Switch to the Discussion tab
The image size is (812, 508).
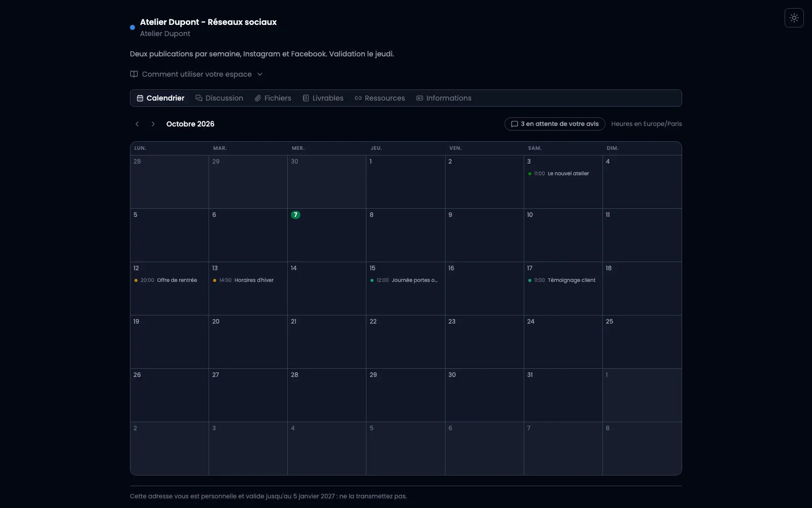point(219,98)
